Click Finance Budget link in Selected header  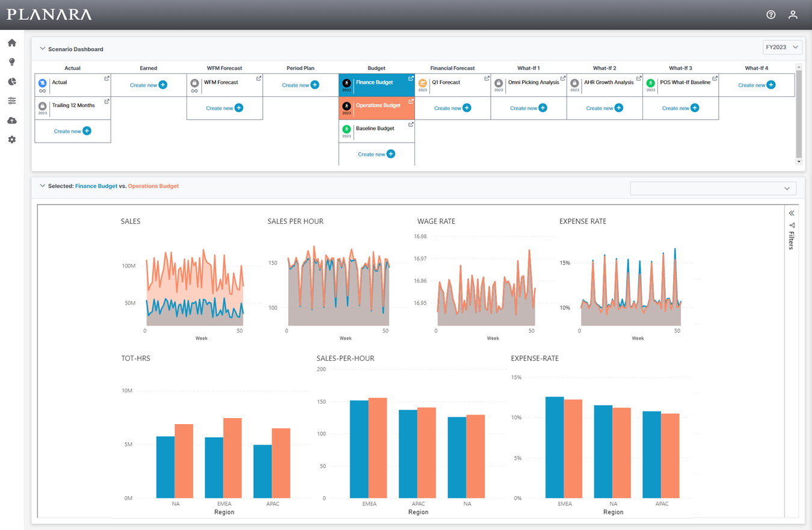pos(96,186)
